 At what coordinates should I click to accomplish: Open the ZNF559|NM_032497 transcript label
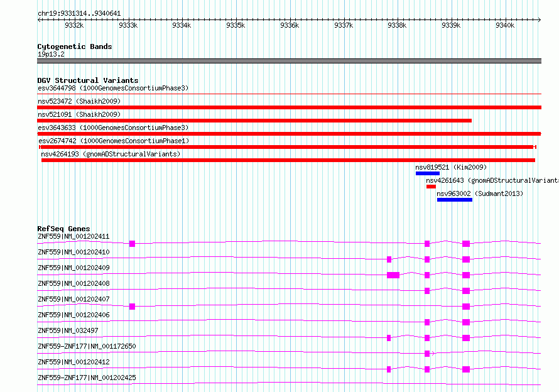click(68, 330)
